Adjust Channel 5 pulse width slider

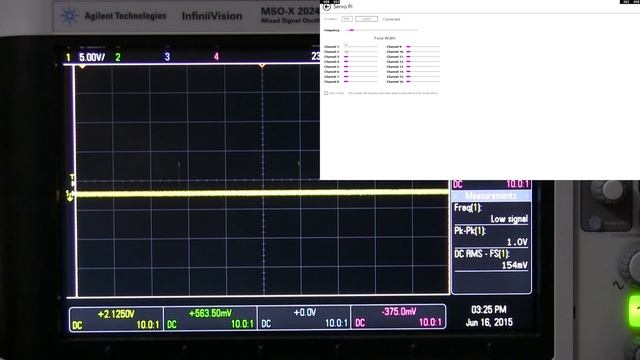pos(361,67)
